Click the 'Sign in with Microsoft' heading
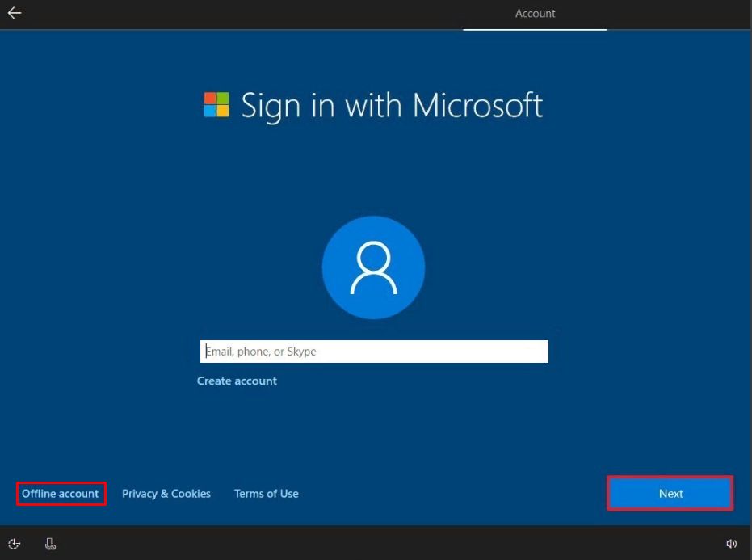The image size is (752, 560). [x=392, y=106]
